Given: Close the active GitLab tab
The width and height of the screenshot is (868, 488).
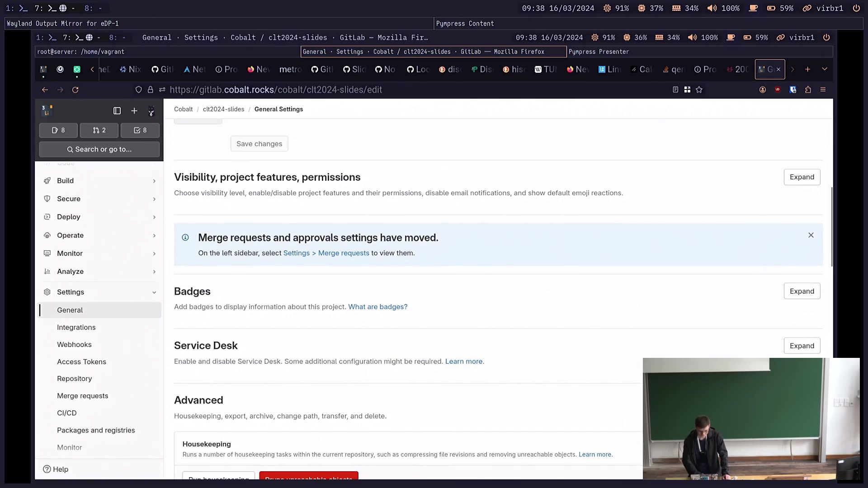Looking at the screenshot, I should tap(778, 69).
